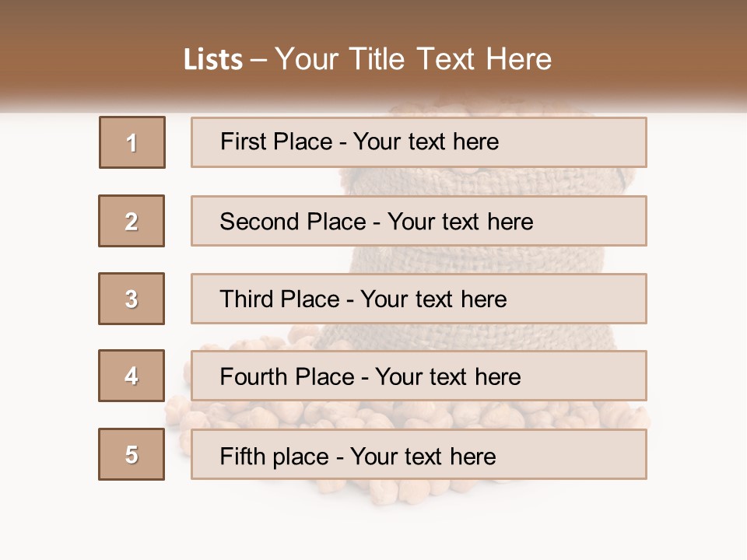Click the words 'Second Place' text
The image size is (747, 560).
tap(293, 222)
